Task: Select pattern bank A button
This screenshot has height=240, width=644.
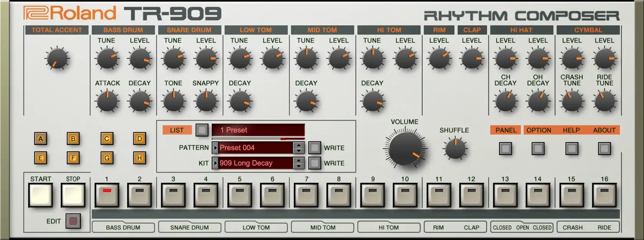Action: (41, 139)
